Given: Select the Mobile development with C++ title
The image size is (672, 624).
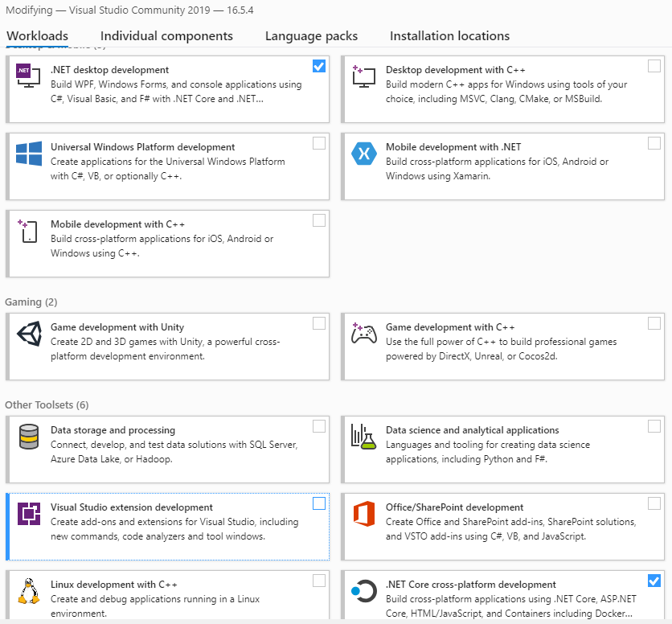Looking at the screenshot, I should click(117, 224).
